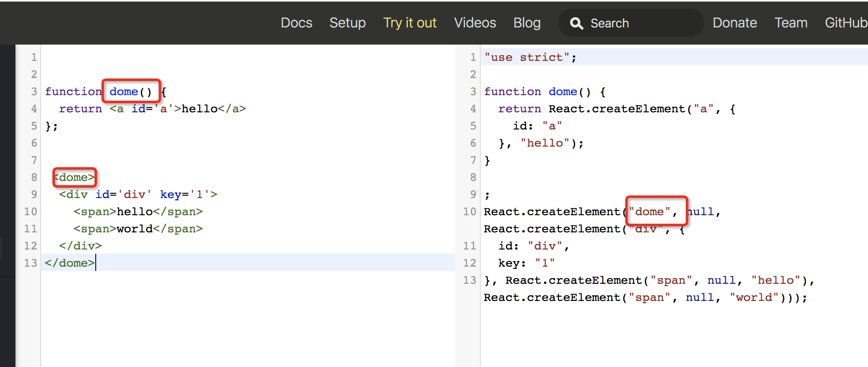868x367 pixels.
Task: Click 'id: "a"' in output pane
Action: click(x=537, y=126)
